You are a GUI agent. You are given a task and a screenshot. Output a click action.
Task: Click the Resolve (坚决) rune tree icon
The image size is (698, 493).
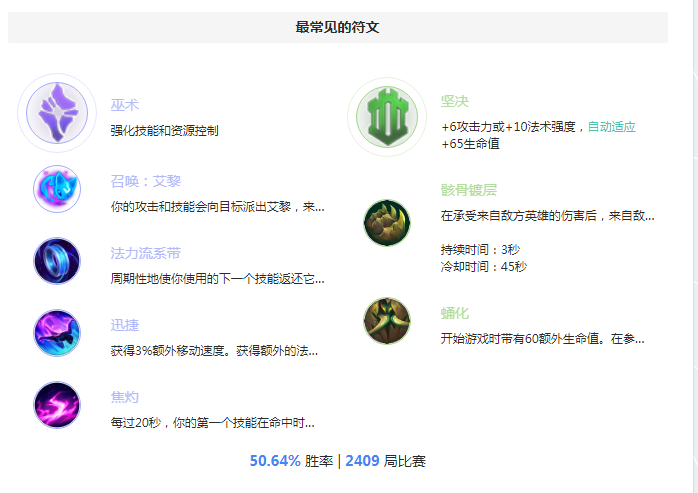(387, 117)
